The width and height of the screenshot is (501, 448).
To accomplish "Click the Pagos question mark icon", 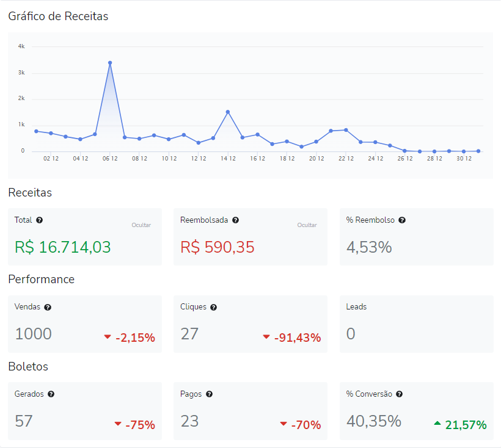I will [209, 394].
